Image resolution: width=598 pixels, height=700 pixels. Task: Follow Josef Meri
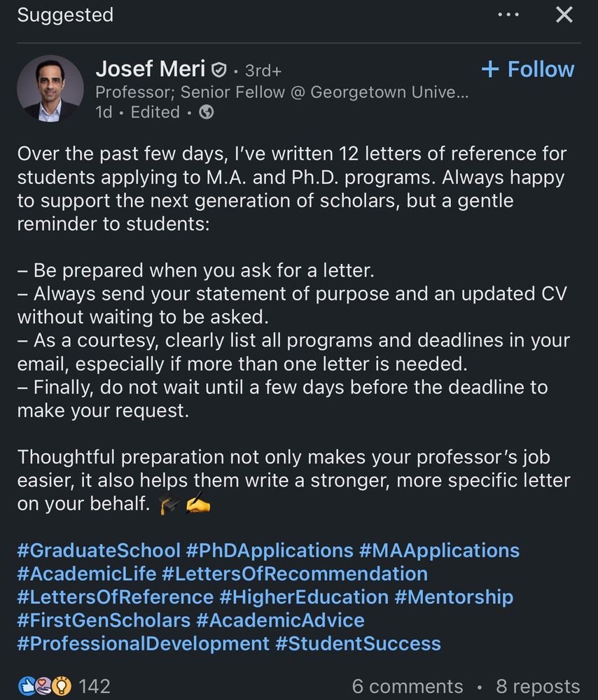[x=528, y=69]
